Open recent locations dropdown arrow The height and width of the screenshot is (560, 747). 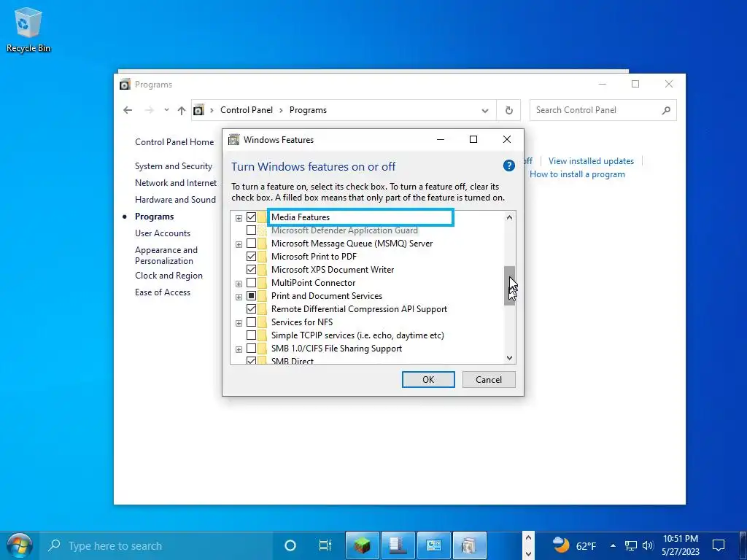(166, 110)
